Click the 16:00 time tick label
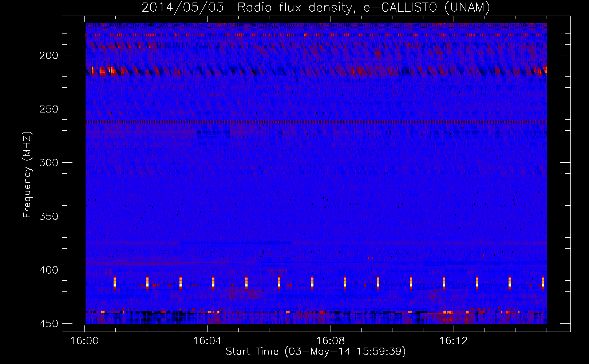The image size is (589, 364). click(x=84, y=341)
